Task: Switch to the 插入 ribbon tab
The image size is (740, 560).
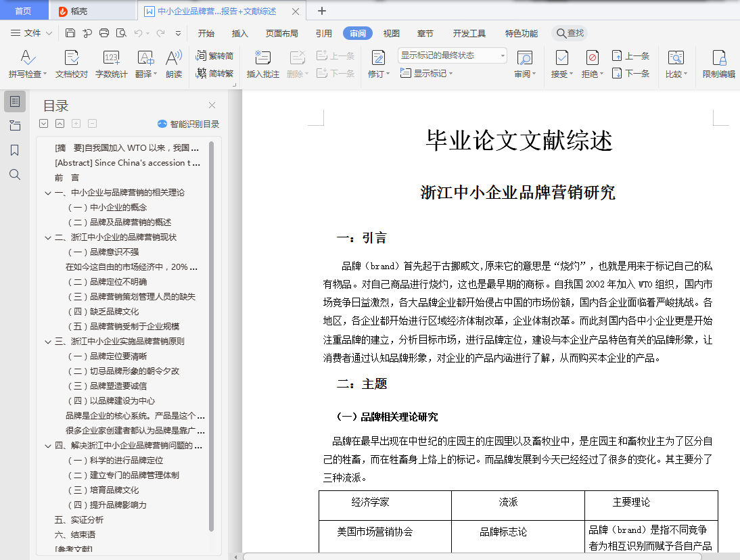Action: coord(239,33)
